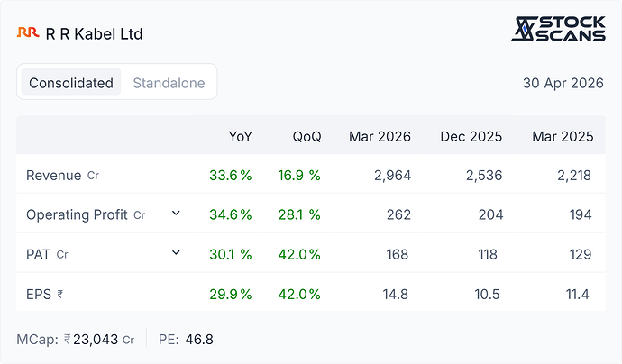Select the Consolidated view toggle
622x364 pixels.
click(71, 83)
